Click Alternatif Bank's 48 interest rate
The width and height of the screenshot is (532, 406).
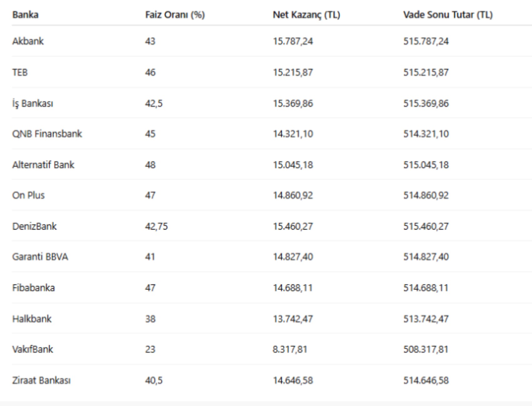150,165
